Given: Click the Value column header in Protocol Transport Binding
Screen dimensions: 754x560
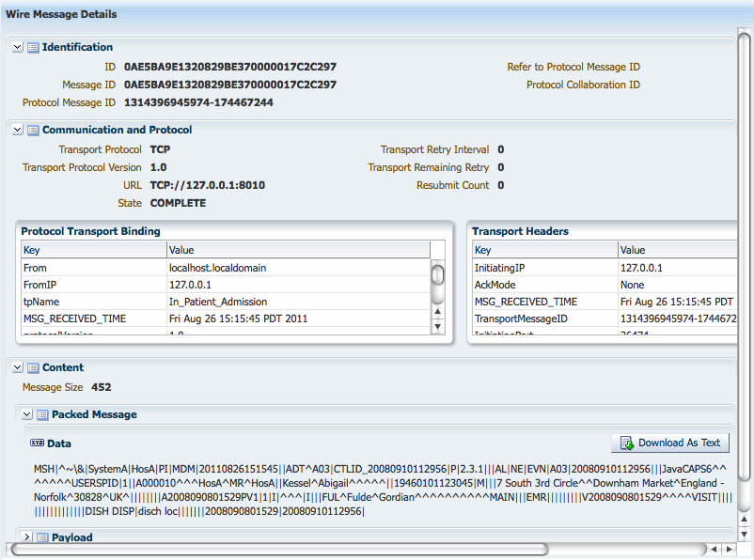Looking at the screenshot, I should tap(299, 250).
